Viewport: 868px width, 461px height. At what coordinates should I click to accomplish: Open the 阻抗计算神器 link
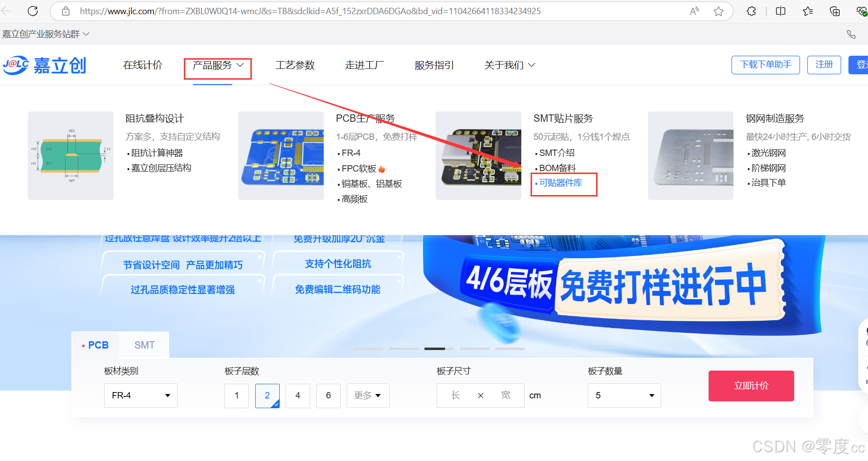[156, 153]
